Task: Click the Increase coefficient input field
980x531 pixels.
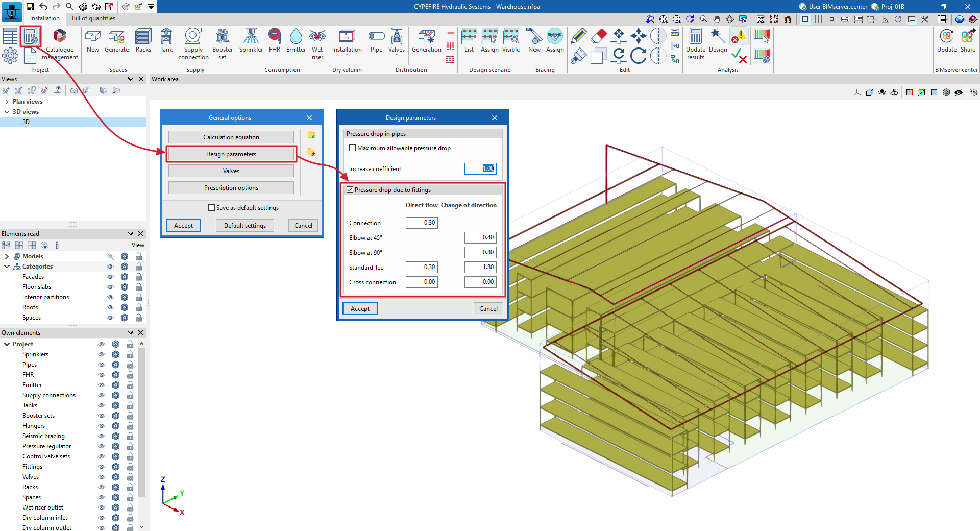Action: point(480,168)
